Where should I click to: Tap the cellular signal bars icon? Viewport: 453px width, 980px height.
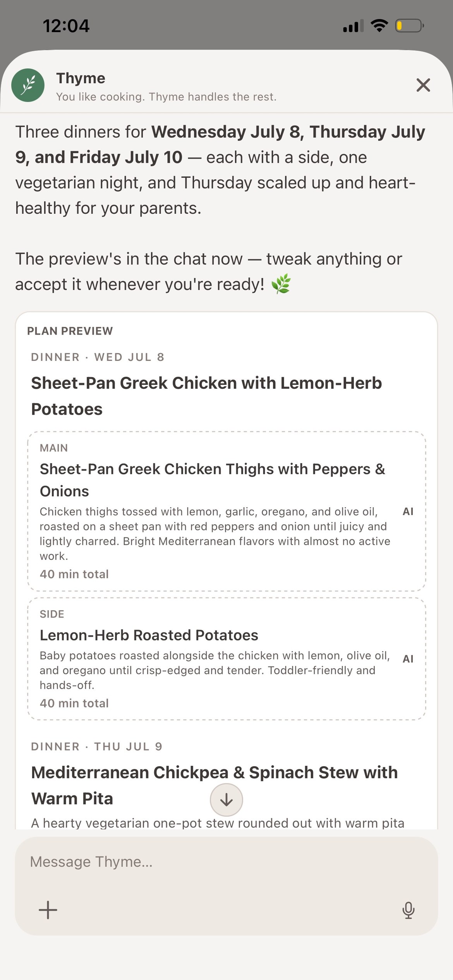tap(353, 26)
